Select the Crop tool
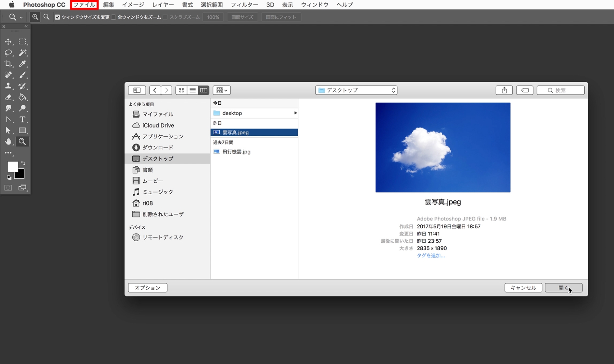Image resolution: width=614 pixels, height=364 pixels. (8, 64)
